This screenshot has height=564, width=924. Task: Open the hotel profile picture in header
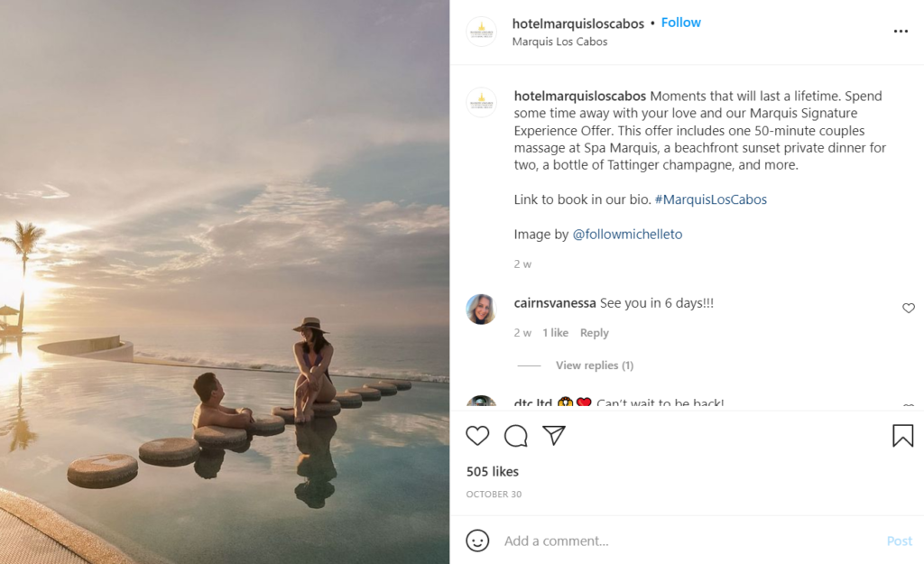click(x=481, y=32)
